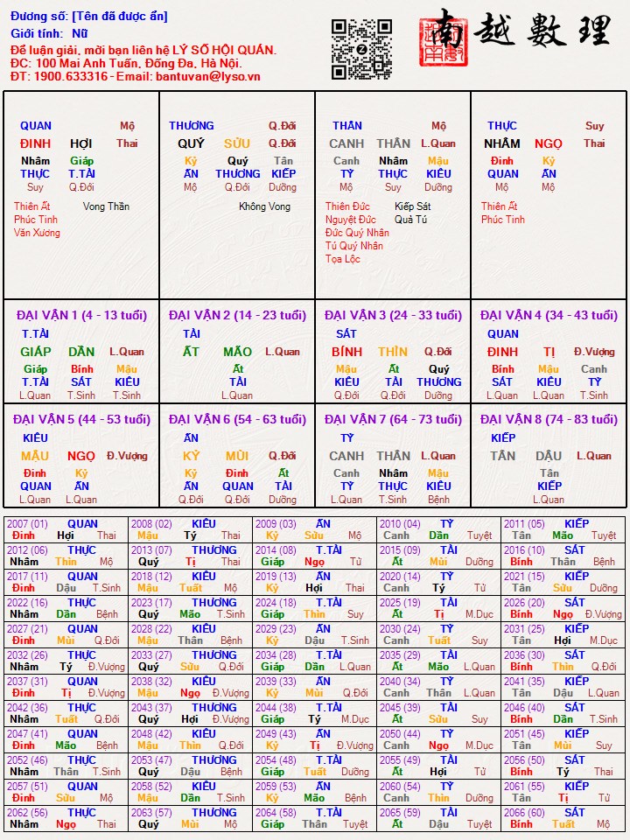Click the year cell 2009 (03)
The width and height of the screenshot is (630, 840).
(314, 530)
